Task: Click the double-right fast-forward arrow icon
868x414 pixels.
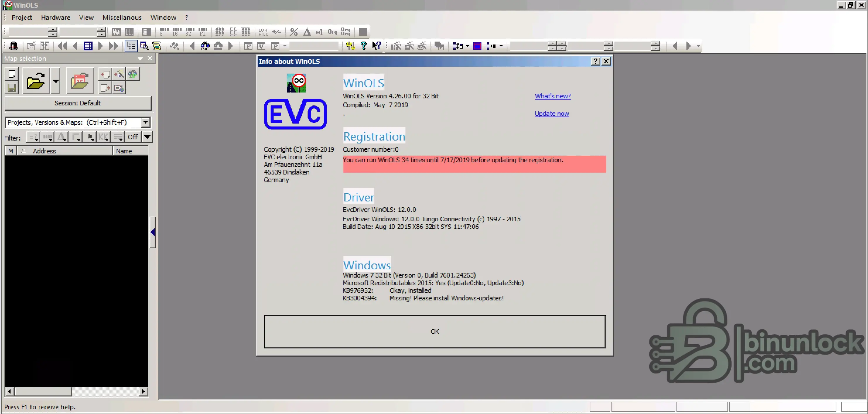Action: pyautogui.click(x=114, y=46)
